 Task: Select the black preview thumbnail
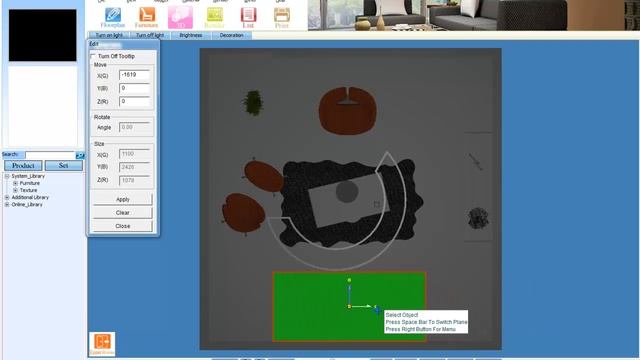tap(42, 36)
